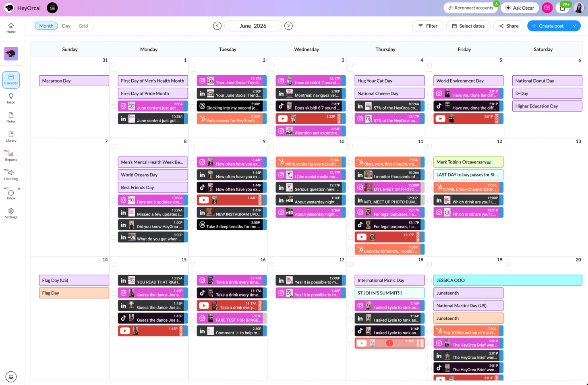
Task: Toggle the hamburger menu next to HeyOrca!
Action: (x=52, y=8)
